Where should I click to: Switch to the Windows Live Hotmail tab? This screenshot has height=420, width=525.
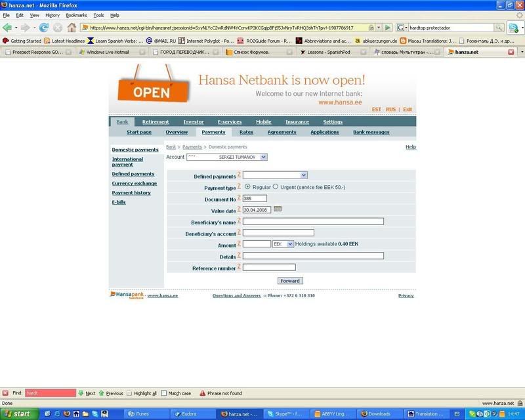pyautogui.click(x=112, y=52)
